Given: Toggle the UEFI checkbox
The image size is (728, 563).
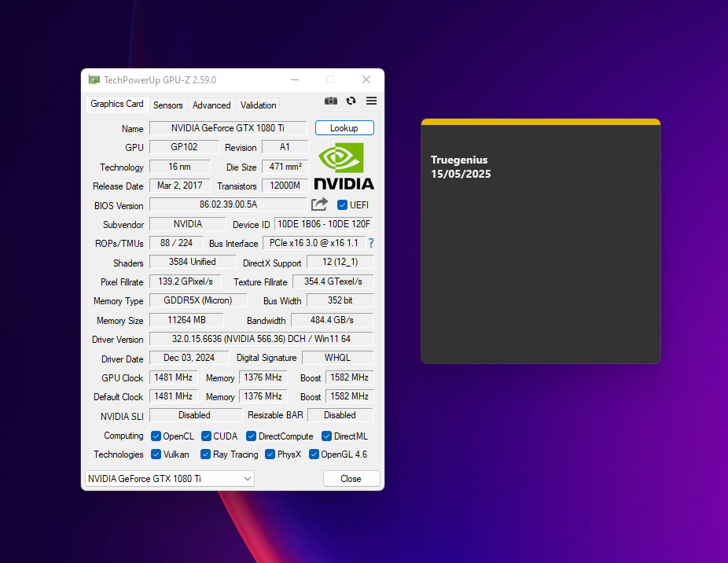Looking at the screenshot, I should [342, 205].
